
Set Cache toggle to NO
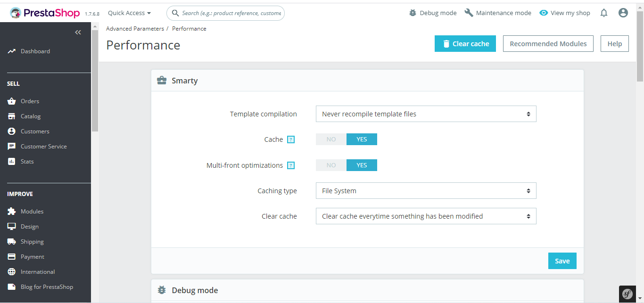pos(331,139)
